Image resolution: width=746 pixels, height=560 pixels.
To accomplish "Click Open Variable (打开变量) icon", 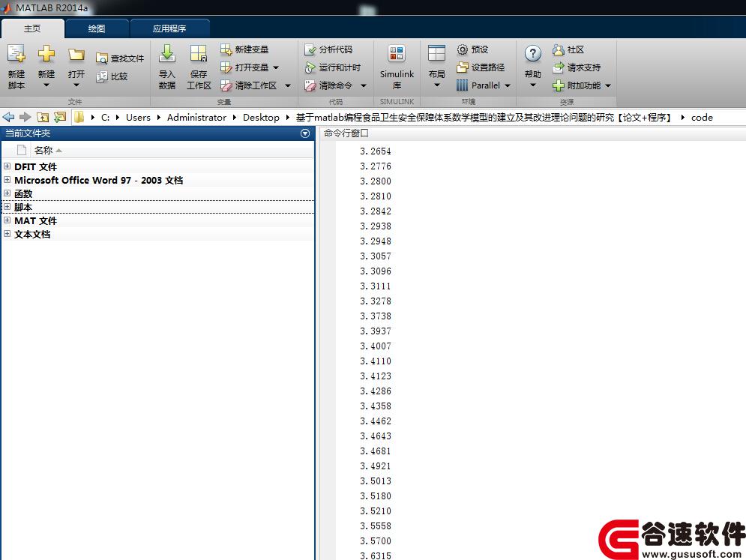I will [226, 67].
